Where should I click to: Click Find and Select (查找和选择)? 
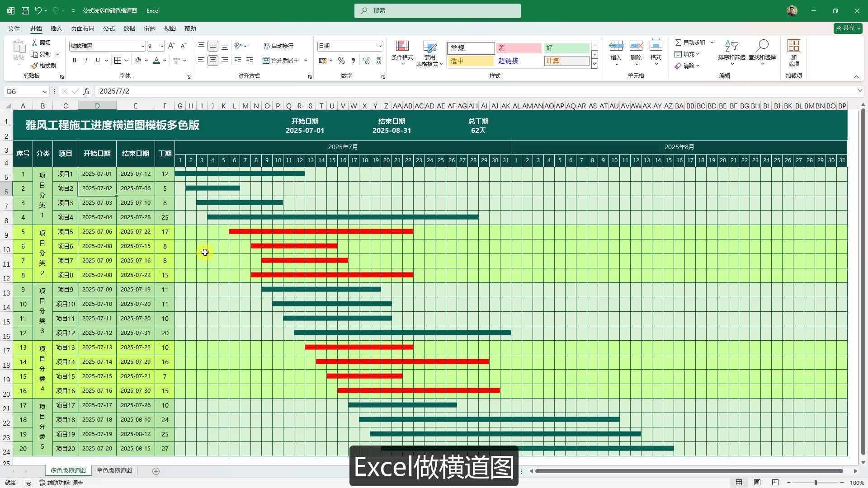coord(762,51)
